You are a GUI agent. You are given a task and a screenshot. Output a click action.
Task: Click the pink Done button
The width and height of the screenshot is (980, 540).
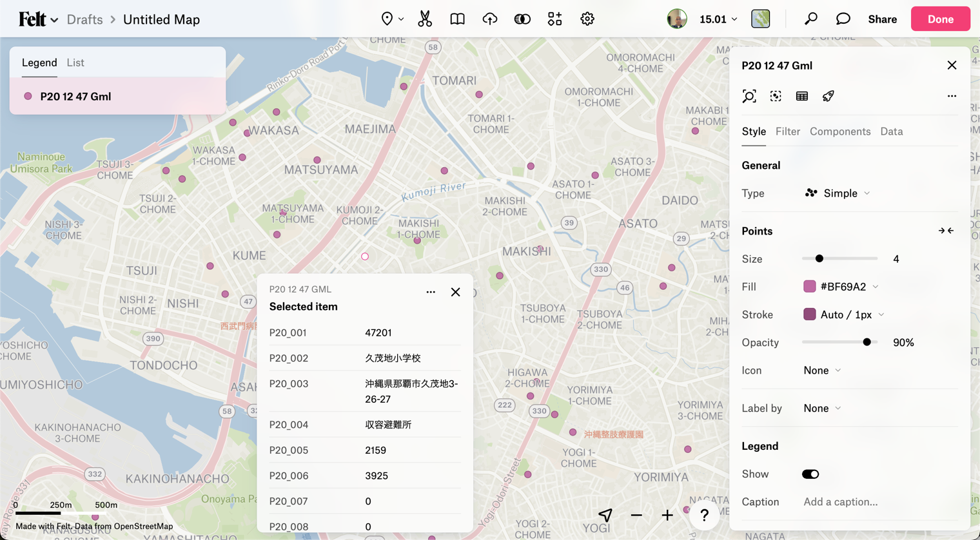[941, 19]
